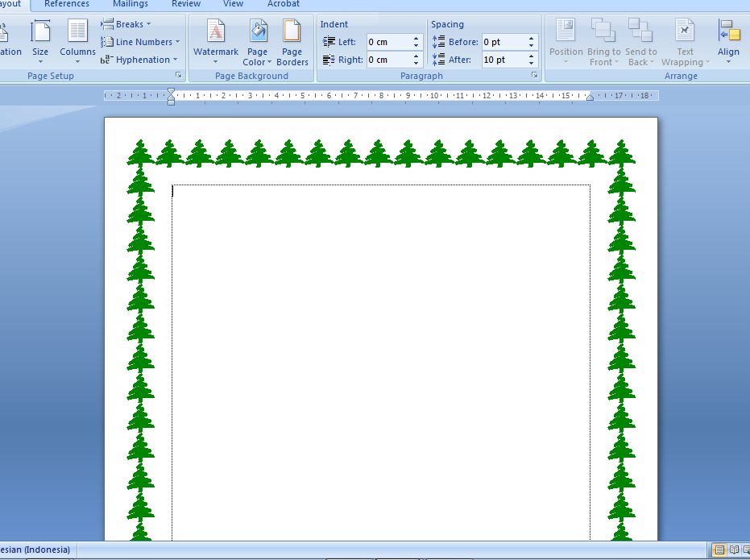
Task: Open the Page Setup dialog launcher
Action: 178,76
